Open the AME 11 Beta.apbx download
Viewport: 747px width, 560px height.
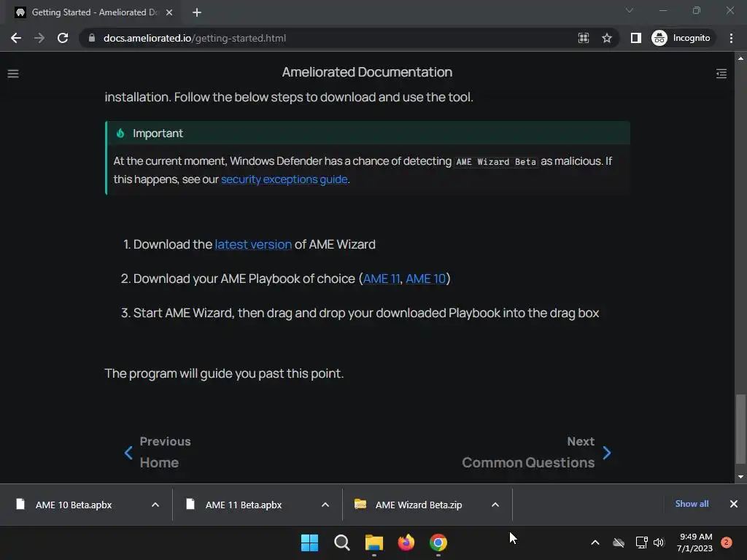point(244,505)
